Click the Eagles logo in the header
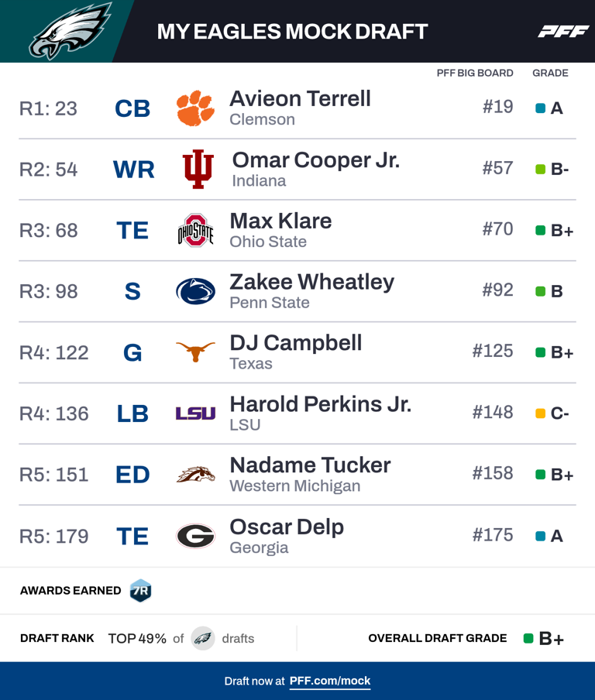This screenshot has width=595, height=700. pyautogui.click(x=70, y=32)
